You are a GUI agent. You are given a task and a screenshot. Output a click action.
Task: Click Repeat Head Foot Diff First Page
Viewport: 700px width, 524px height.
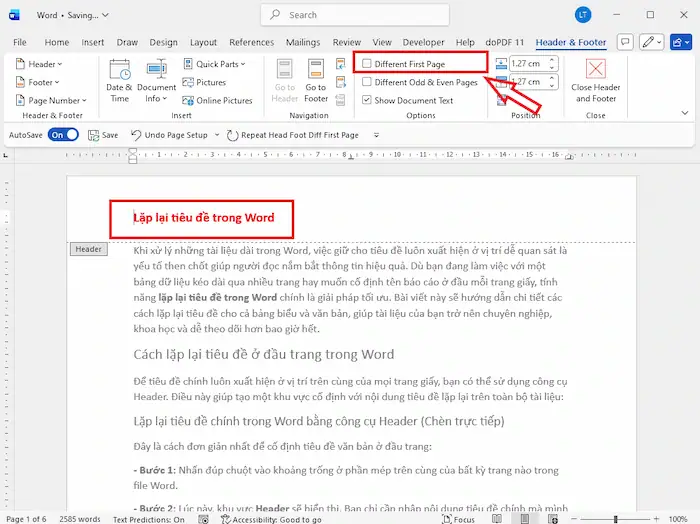tap(292, 135)
